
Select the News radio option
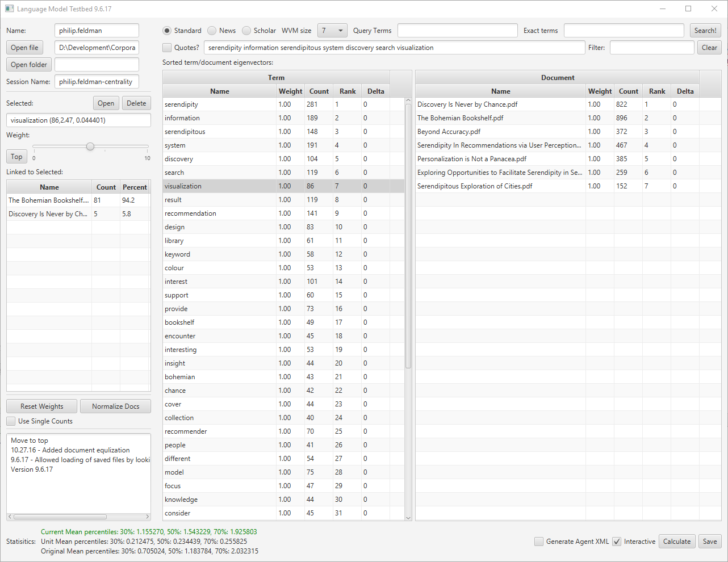pyautogui.click(x=212, y=31)
